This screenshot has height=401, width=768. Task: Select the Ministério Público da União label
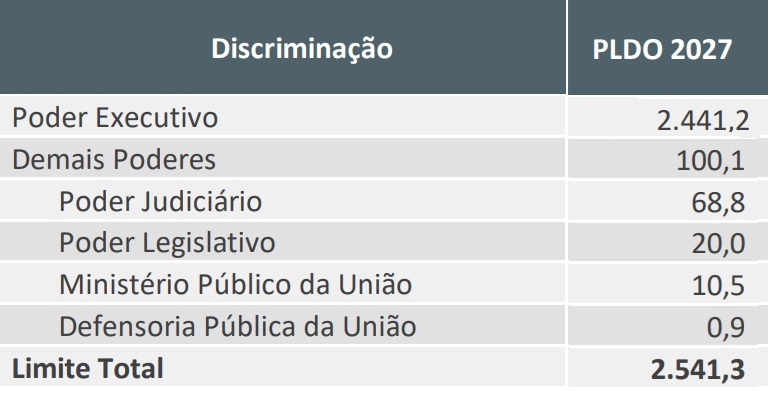point(234,285)
